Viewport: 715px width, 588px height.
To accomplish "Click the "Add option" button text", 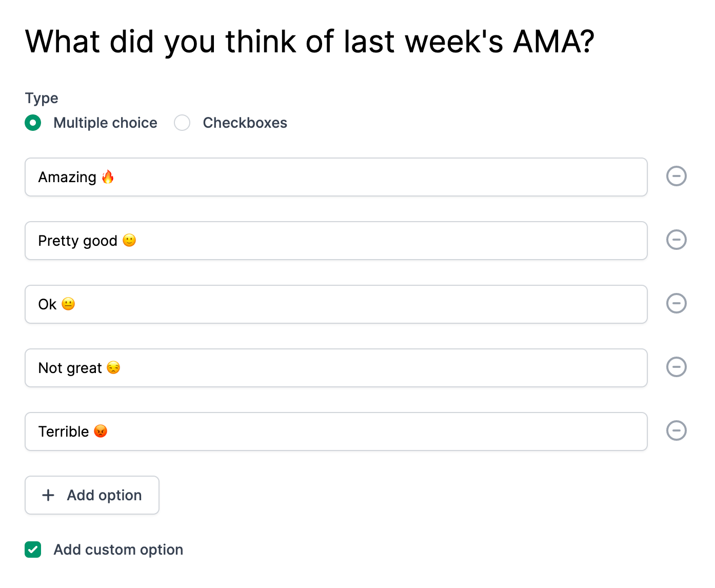I will 104,495.
